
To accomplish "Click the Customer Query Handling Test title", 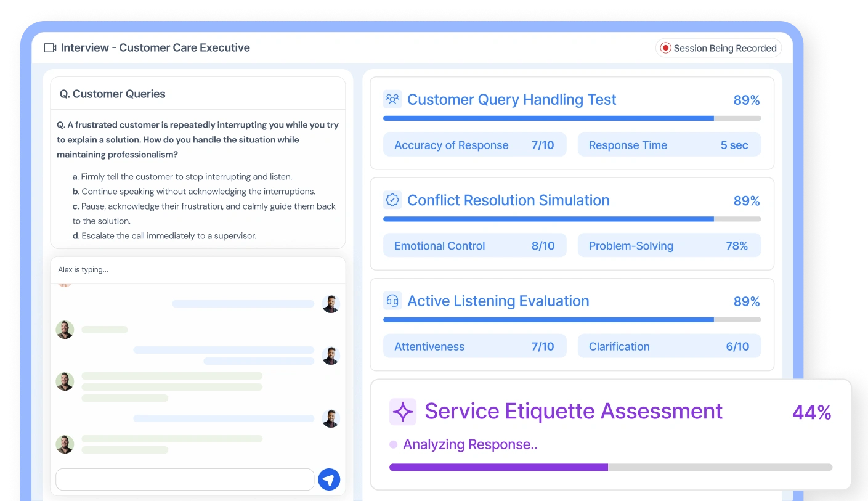I will pos(512,100).
